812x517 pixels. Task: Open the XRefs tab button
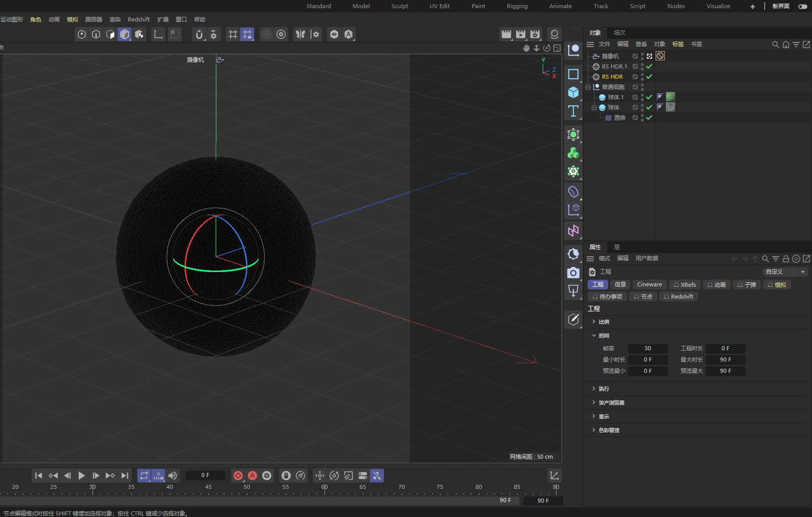(x=685, y=285)
